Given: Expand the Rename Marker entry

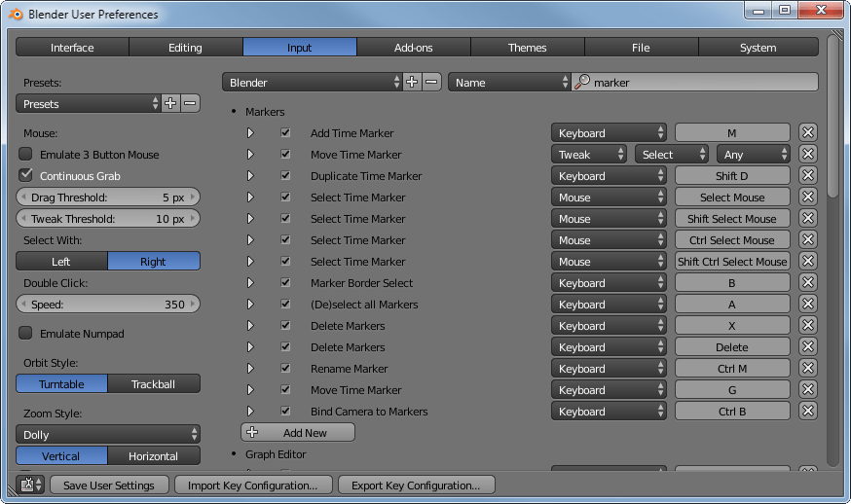Looking at the screenshot, I should pyautogui.click(x=250, y=369).
